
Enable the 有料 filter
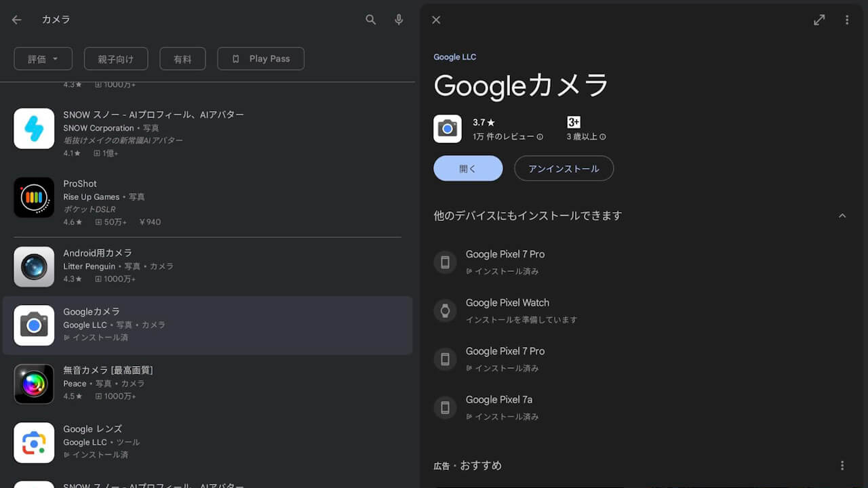pos(182,58)
